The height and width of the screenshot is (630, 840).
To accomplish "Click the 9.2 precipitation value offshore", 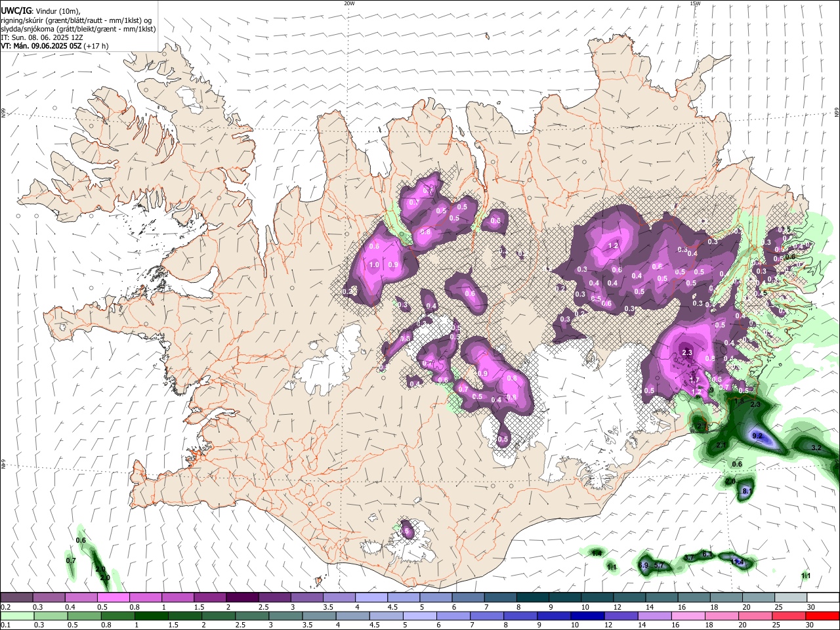I will pyautogui.click(x=757, y=436).
